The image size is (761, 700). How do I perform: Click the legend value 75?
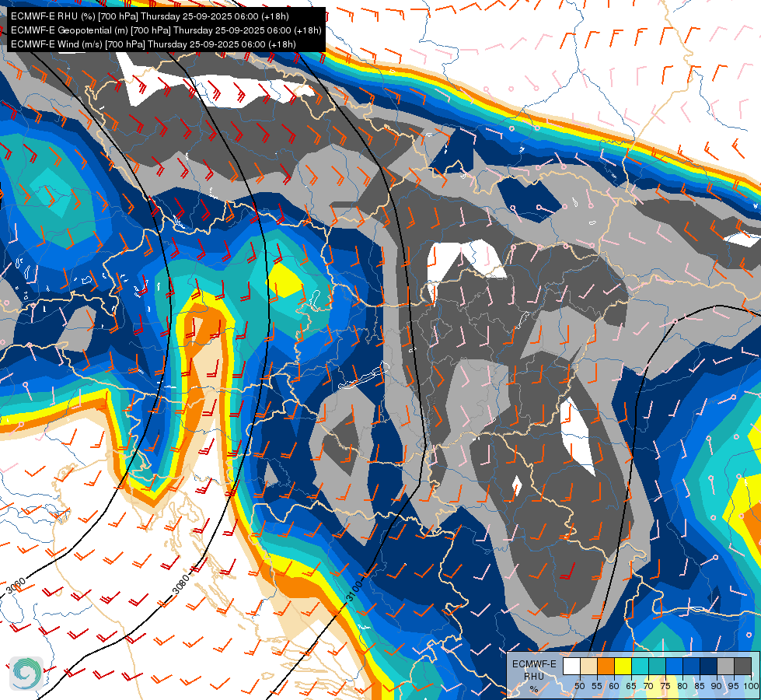click(665, 686)
